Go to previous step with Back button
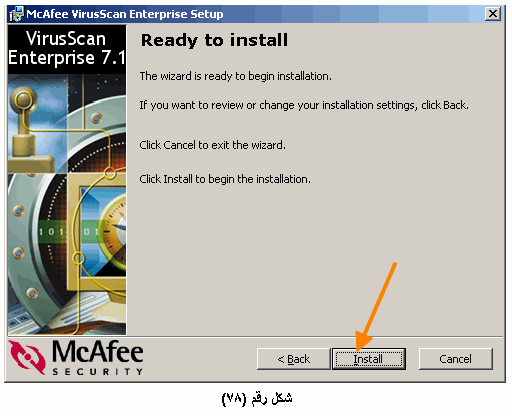The image size is (512, 416). [x=293, y=359]
